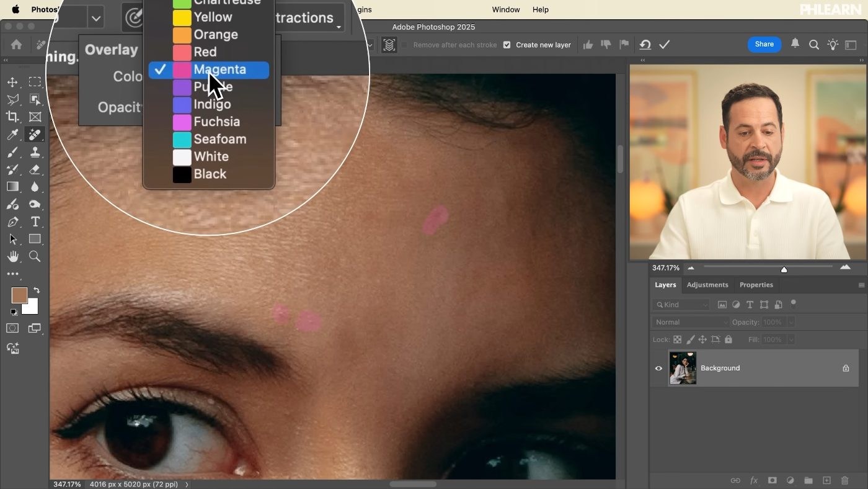Click the foreground color swatch
Screen dimensions: 868x489
pos(19,295)
